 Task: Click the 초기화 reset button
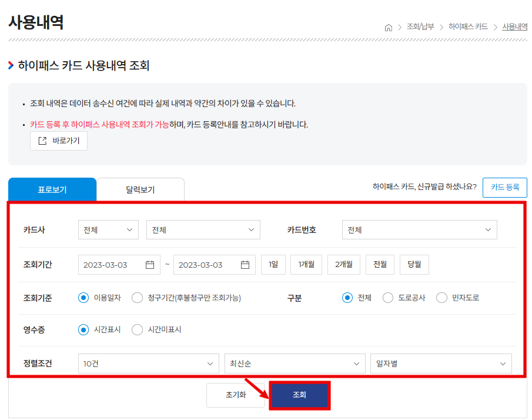[236, 395]
